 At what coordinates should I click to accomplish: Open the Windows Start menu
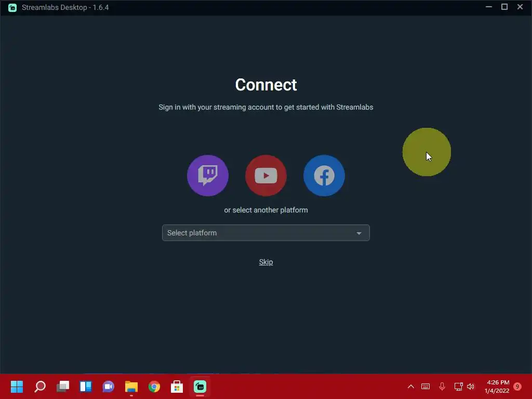pos(17,387)
